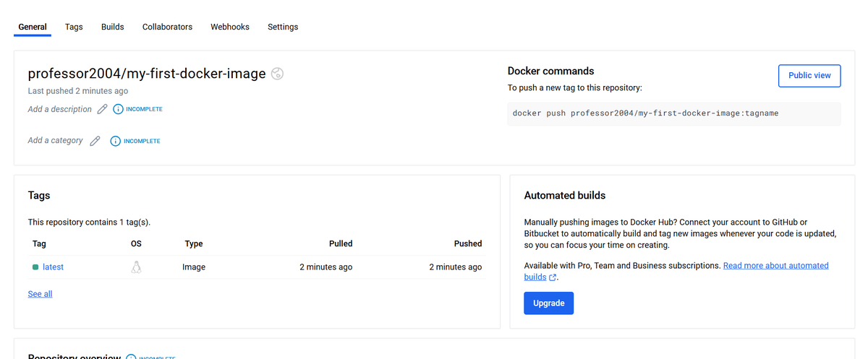Image resolution: width=868 pixels, height=359 pixels.
Task: Click the blue Upgrade button
Action: click(x=548, y=303)
